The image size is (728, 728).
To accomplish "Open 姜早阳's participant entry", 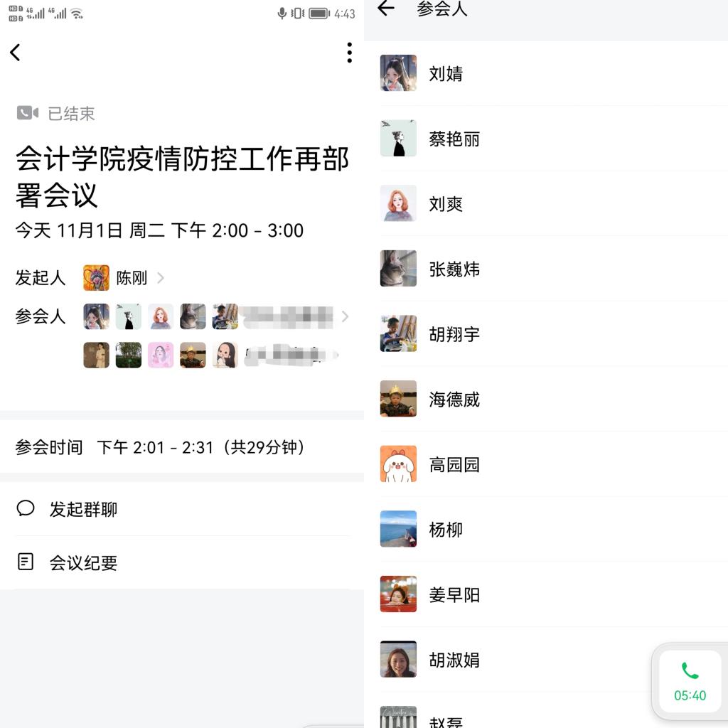I will click(554, 594).
